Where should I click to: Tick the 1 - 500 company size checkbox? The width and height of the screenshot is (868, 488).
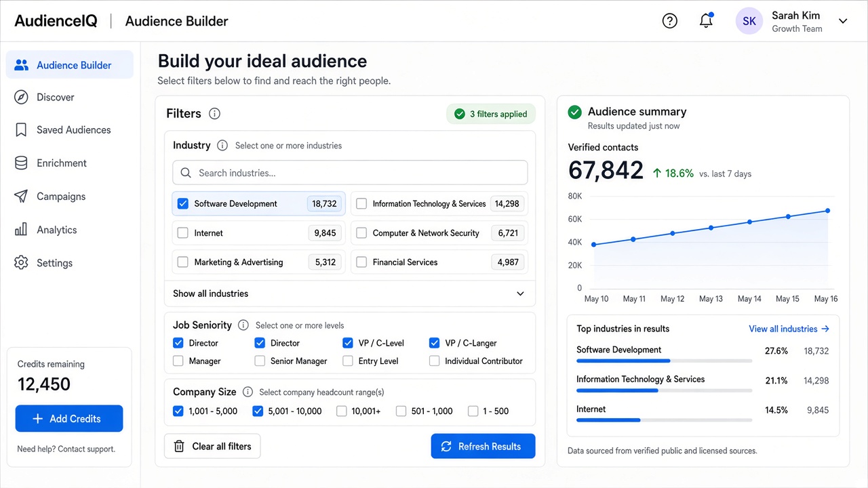click(x=473, y=411)
